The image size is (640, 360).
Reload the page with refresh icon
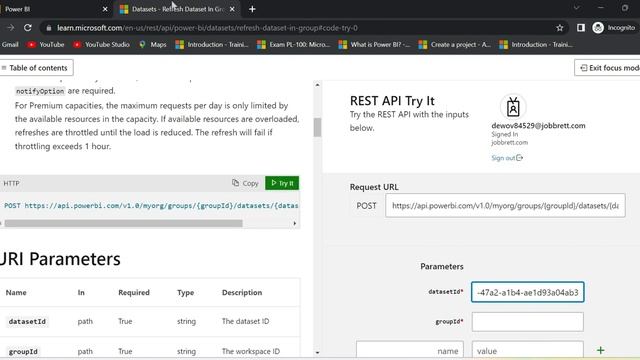tap(28, 28)
